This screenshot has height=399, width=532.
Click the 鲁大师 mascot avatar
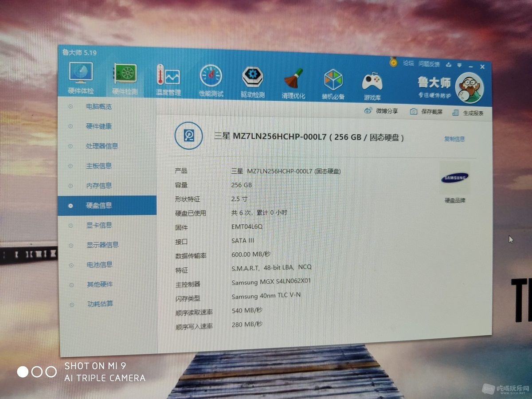point(469,88)
